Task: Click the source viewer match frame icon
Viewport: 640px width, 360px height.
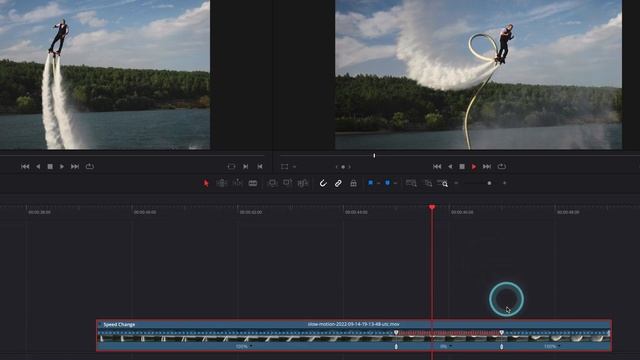Action: (231, 167)
